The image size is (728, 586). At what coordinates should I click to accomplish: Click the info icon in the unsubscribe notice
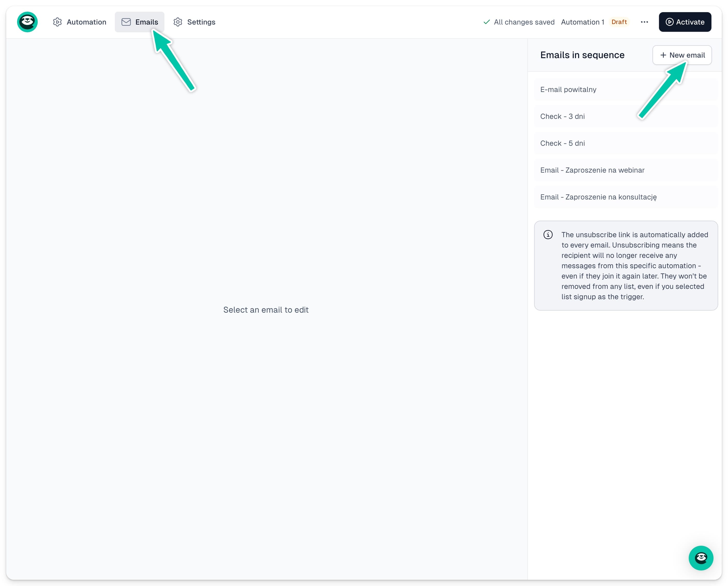tap(548, 235)
